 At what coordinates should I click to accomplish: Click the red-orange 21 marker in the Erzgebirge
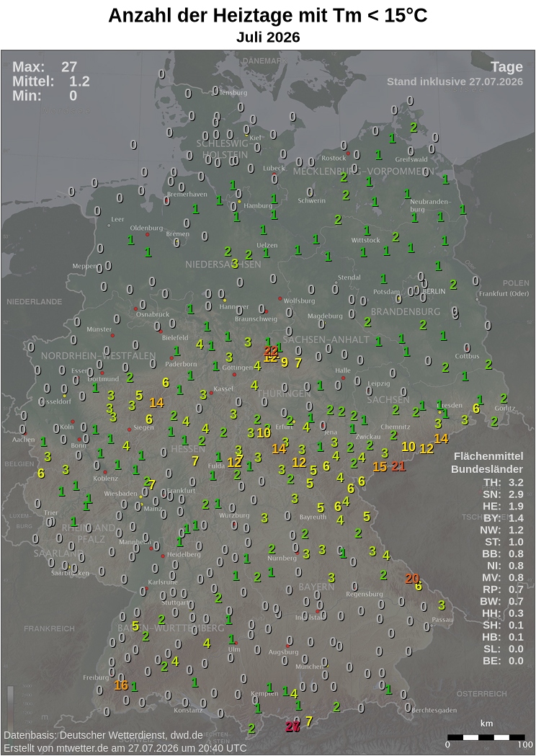398,466
